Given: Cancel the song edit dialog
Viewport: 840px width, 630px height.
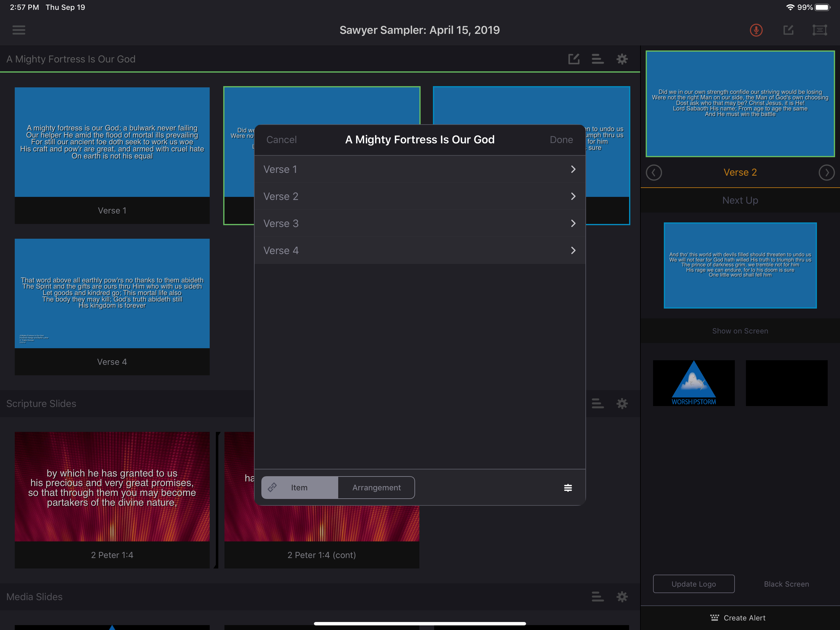Looking at the screenshot, I should 281,140.
